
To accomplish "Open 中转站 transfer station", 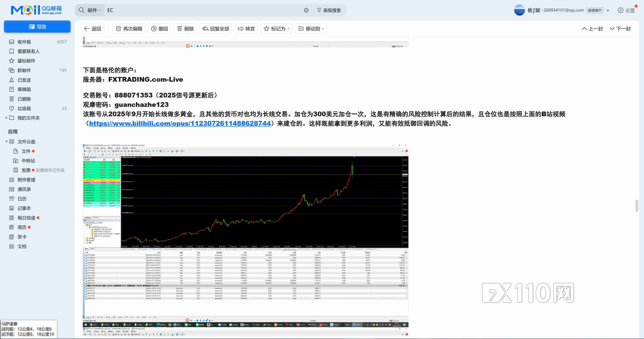I will click(28, 161).
